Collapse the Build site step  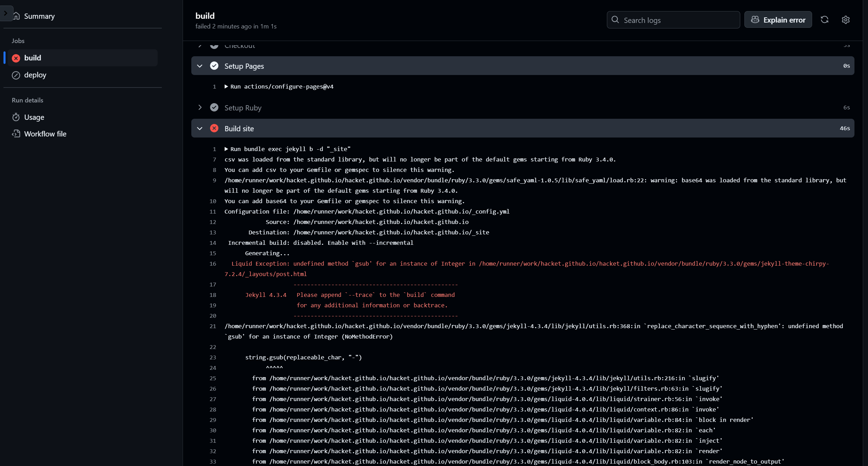(200, 128)
